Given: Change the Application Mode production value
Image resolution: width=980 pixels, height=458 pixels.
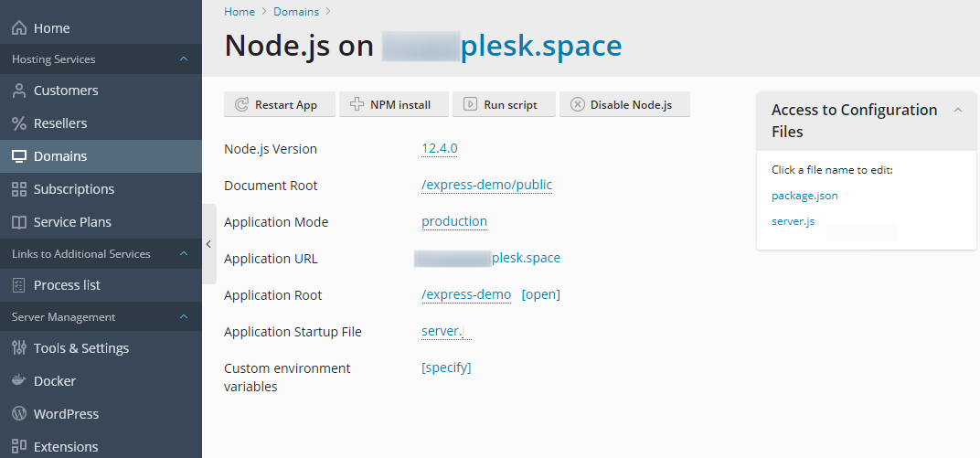Looking at the screenshot, I should (454, 222).
